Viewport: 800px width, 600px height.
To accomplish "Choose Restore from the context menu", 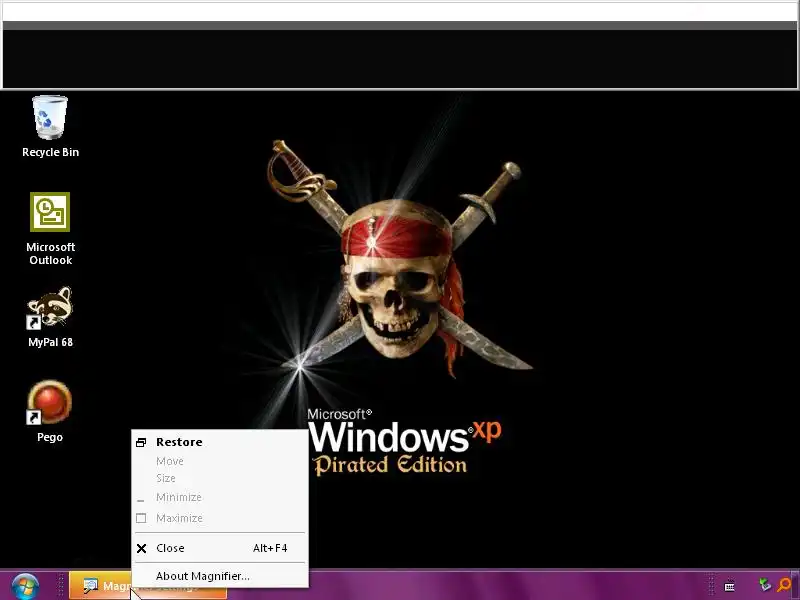I will [220, 442].
